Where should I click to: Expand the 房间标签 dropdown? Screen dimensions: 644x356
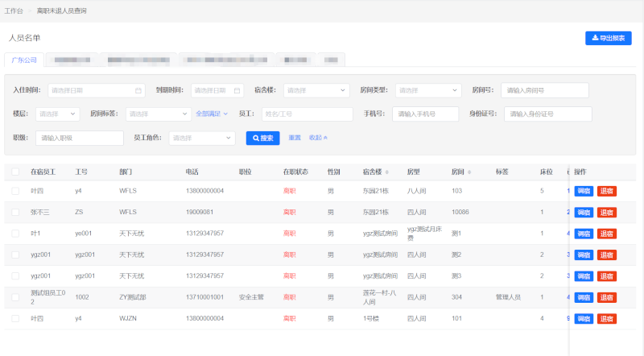[159, 114]
